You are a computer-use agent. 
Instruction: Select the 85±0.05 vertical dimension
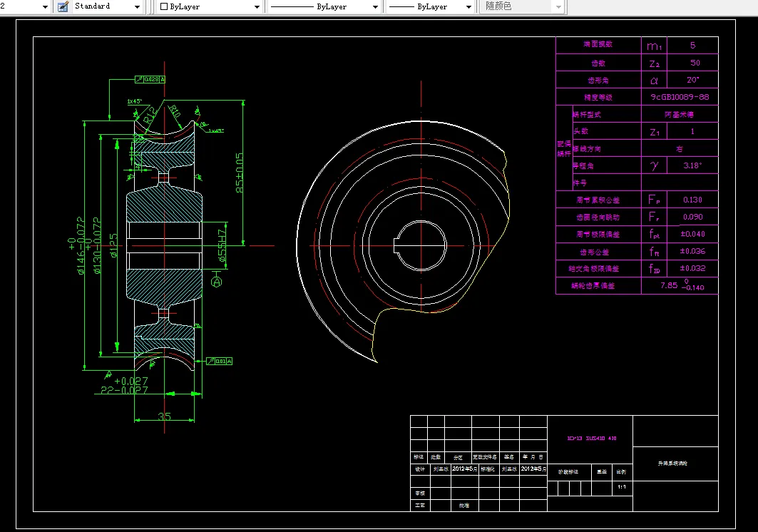pos(240,173)
